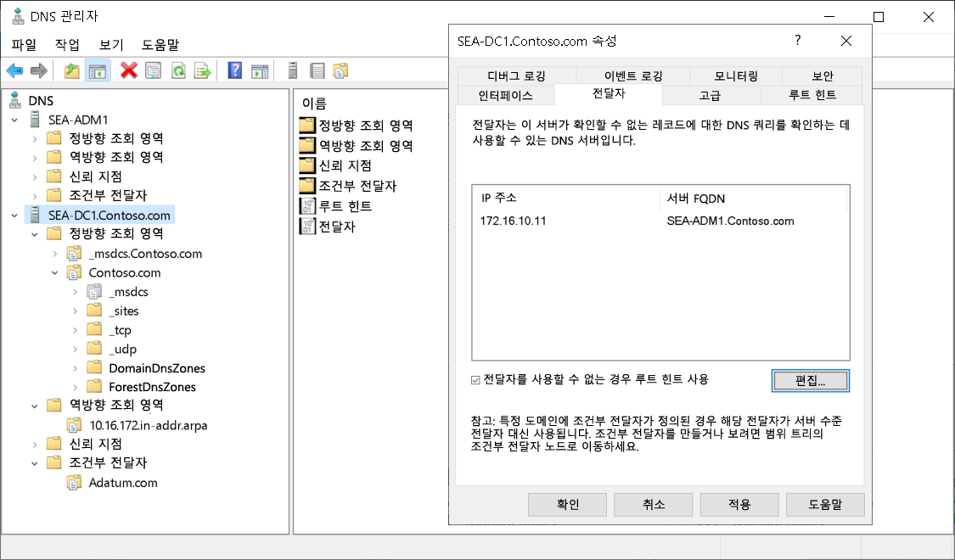955x560 pixels.
Task: Click the Back navigation arrow icon
Action: pyautogui.click(x=14, y=70)
